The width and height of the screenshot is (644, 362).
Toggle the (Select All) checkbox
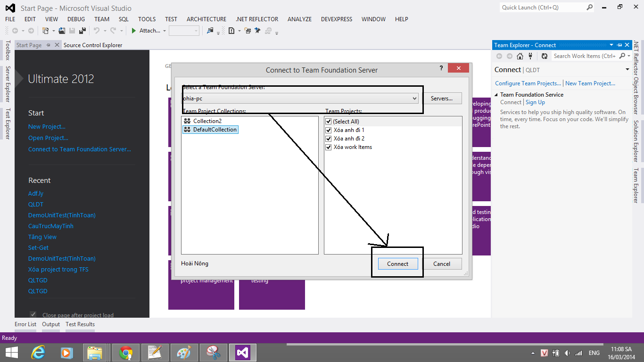[329, 122]
